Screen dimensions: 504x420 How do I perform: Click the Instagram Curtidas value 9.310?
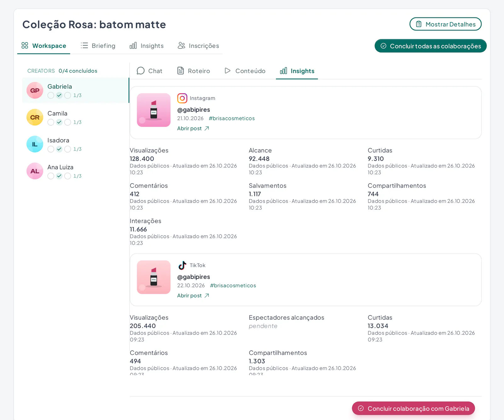pos(376,159)
